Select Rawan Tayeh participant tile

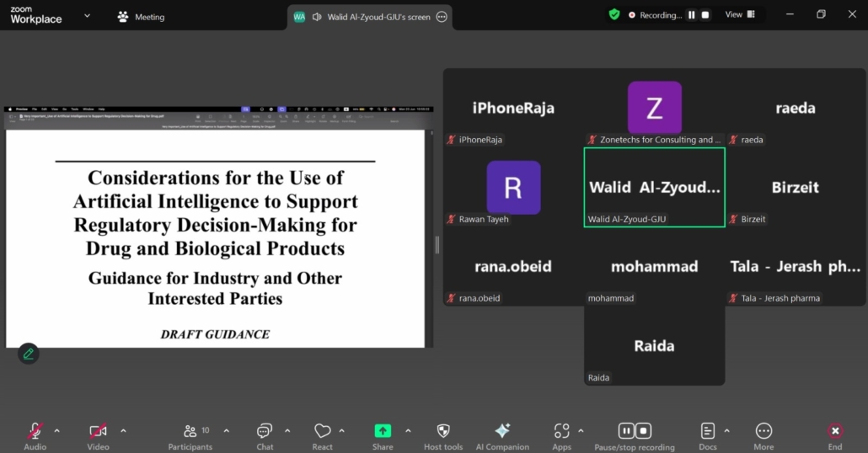click(x=513, y=187)
